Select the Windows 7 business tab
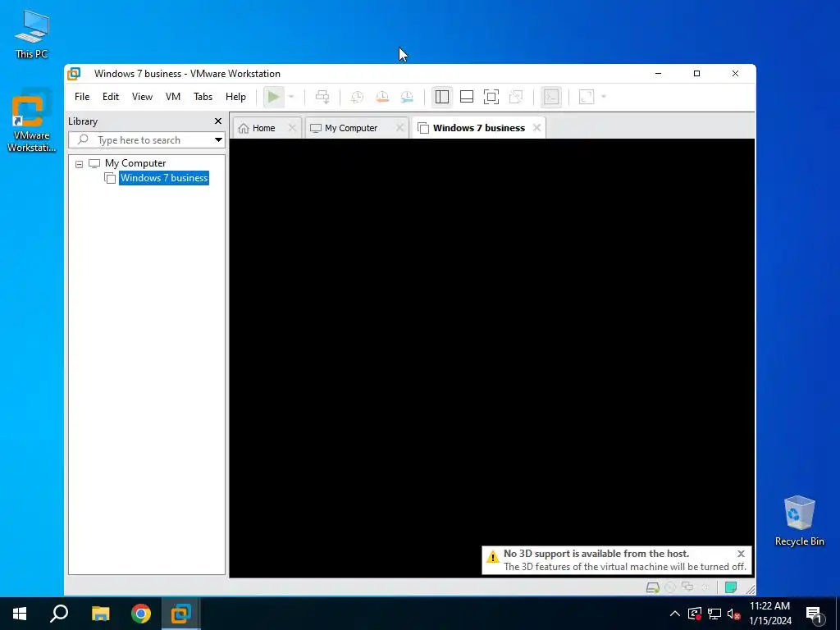The width and height of the screenshot is (840, 630). point(479,128)
